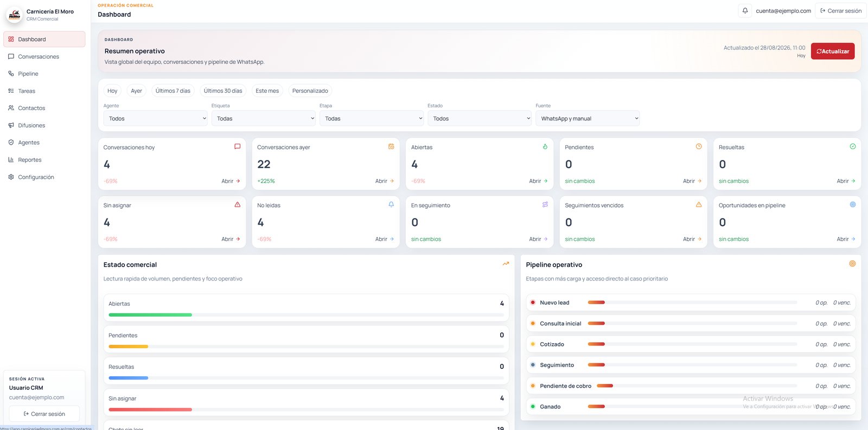The height and width of the screenshot is (430, 868).
Task: Open the Etiqueta dropdown
Action: [264, 118]
